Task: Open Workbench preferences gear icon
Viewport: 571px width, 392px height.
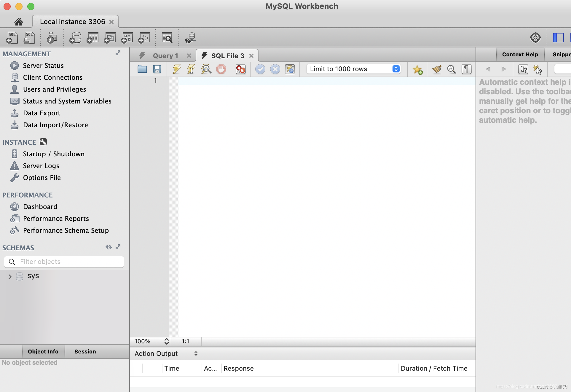Action: pos(535,38)
